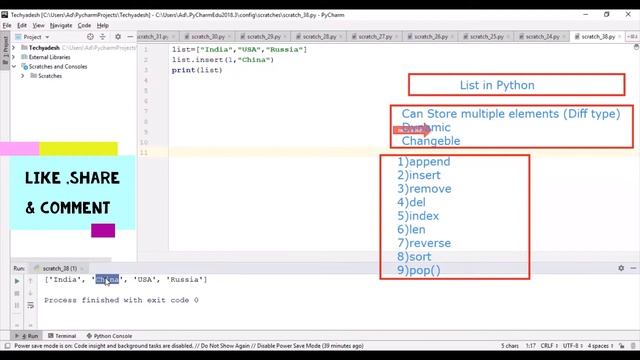The image size is (640, 360).
Task: Switch to scratch_25.py tab
Action: [486, 37]
